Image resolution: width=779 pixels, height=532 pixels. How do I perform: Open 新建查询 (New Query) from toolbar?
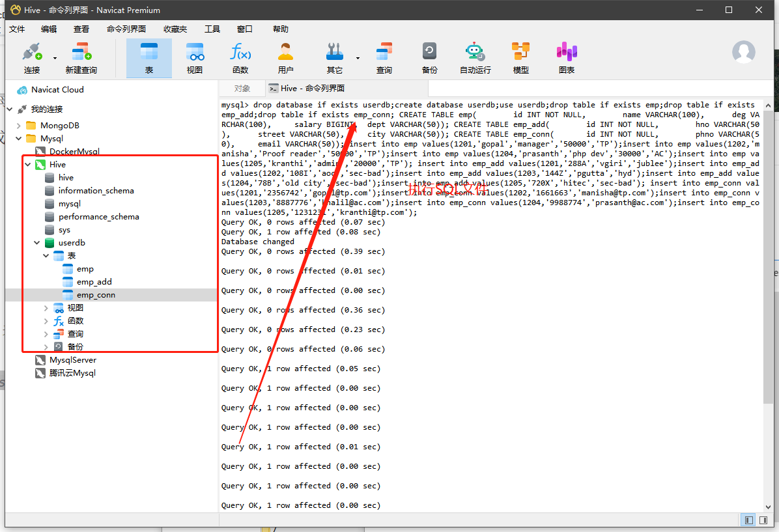(x=81, y=57)
